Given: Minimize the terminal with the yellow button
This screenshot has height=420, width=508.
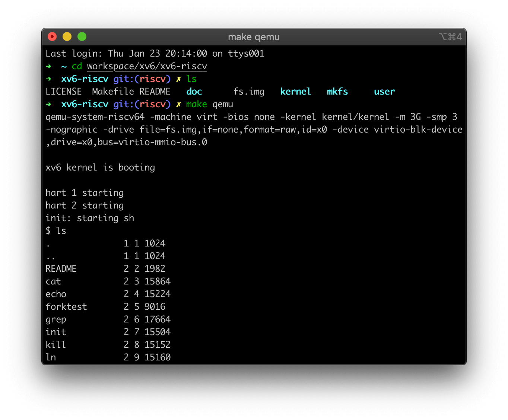Looking at the screenshot, I should (x=67, y=36).
